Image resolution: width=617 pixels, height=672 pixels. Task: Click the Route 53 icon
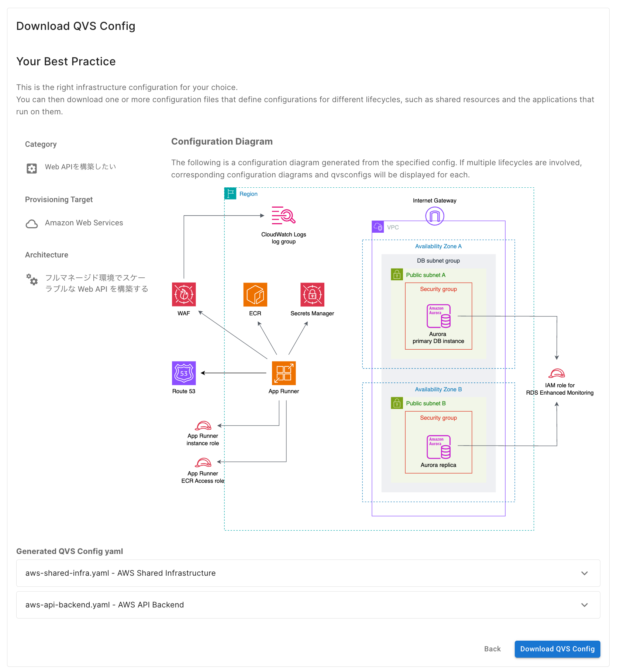(x=184, y=373)
